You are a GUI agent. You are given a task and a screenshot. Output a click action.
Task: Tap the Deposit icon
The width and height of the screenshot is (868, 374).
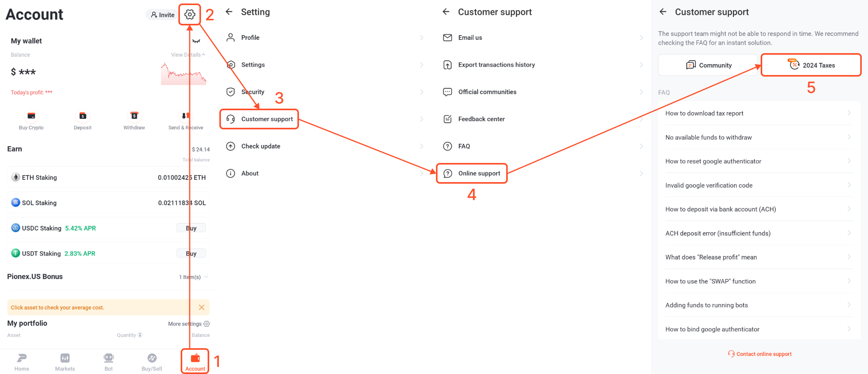click(x=83, y=116)
